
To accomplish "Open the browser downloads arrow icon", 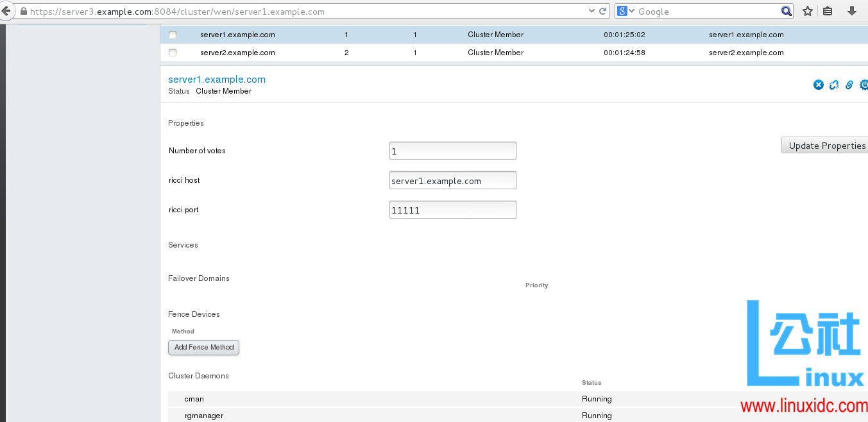I will 851,11.
